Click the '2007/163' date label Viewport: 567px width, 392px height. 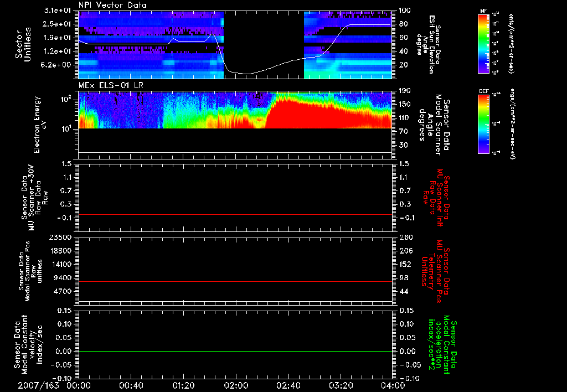click(x=38, y=385)
